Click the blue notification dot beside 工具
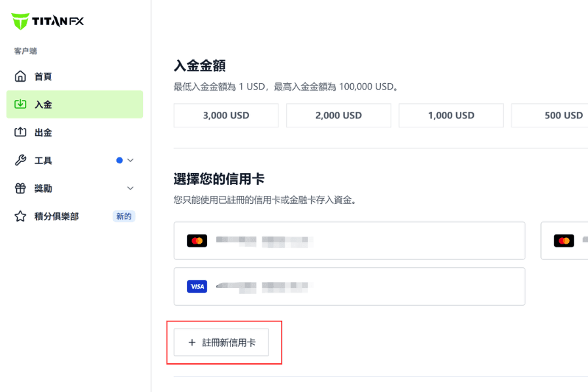The image size is (588, 392). pyautogui.click(x=120, y=160)
